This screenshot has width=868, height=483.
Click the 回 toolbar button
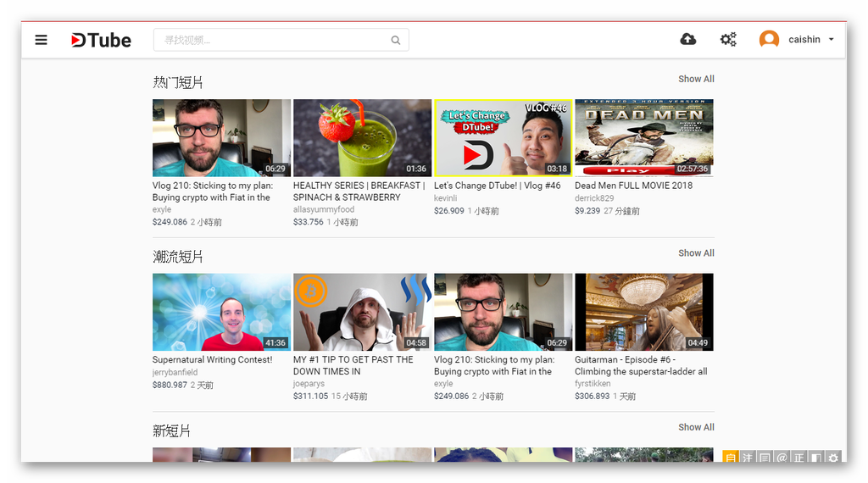click(x=765, y=457)
